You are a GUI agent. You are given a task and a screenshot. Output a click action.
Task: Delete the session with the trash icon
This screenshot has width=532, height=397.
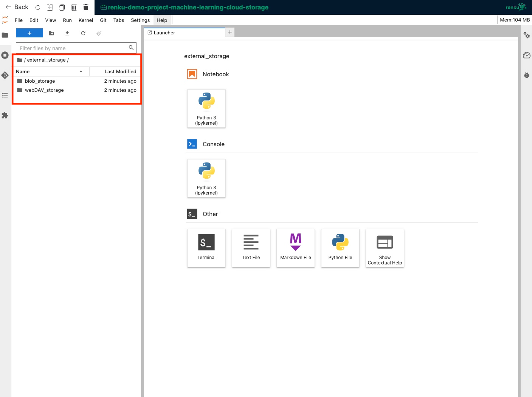tap(86, 7)
